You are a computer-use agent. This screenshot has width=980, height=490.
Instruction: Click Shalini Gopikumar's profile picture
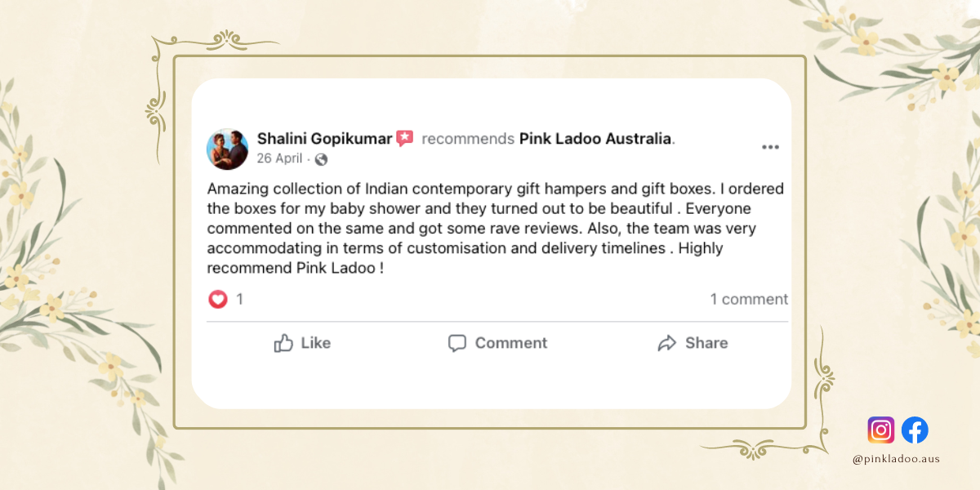(227, 149)
